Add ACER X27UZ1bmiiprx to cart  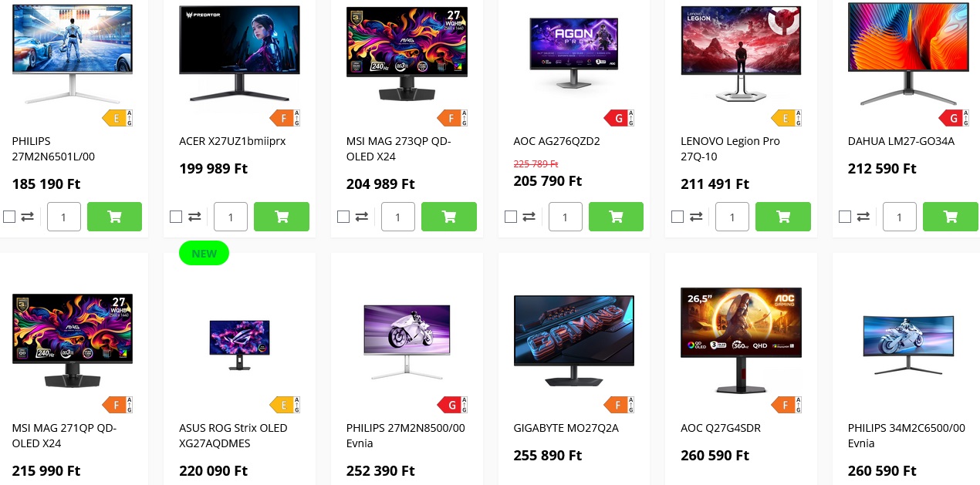pos(282,217)
